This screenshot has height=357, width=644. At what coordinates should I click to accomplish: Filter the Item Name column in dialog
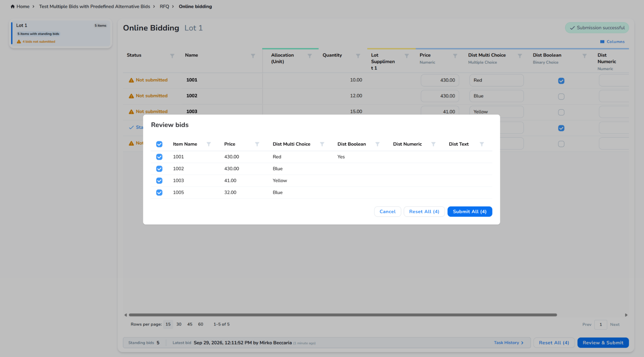click(209, 144)
